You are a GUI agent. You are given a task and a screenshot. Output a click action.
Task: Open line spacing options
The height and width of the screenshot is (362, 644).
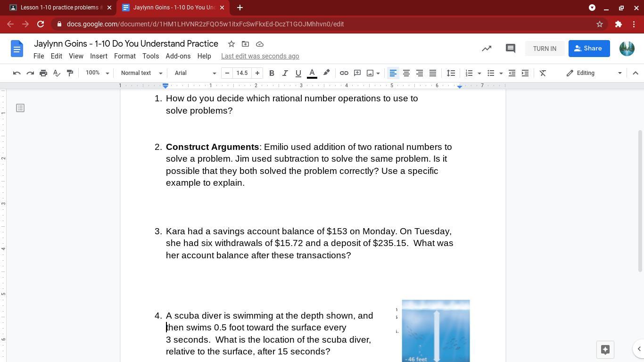[451, 73]
